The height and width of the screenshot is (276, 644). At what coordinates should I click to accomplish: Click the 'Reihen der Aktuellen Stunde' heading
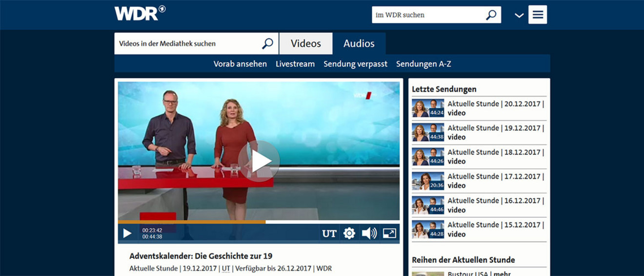(463, 260)
